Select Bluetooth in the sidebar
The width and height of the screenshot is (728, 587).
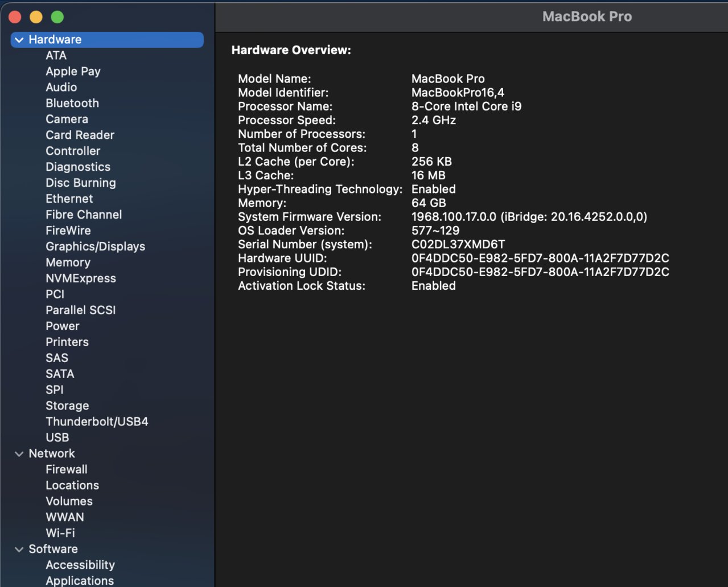pos(72,104)
